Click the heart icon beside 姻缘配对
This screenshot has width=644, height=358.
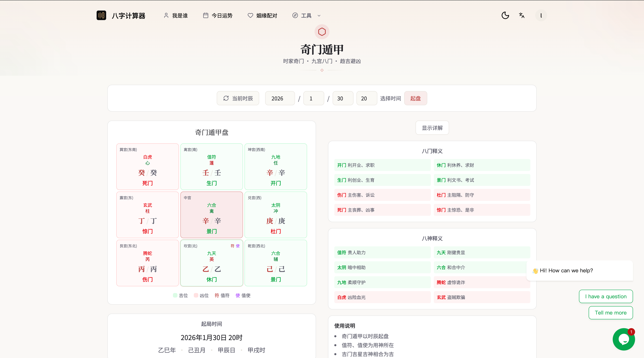(250, 15)
